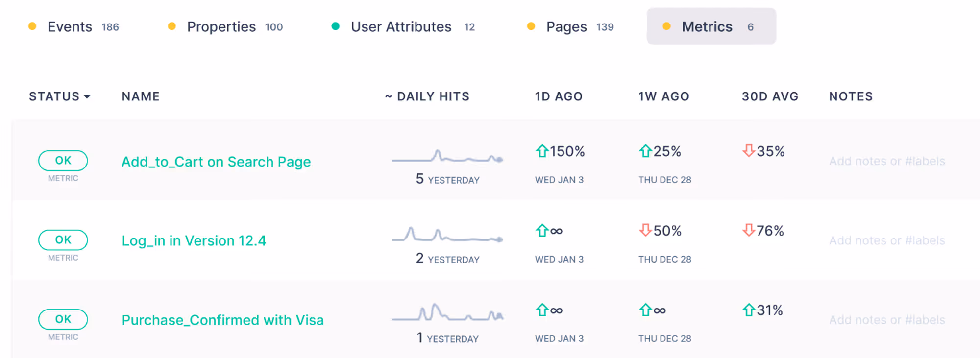980x358 pixels.
Task: Click the up arrow in Purchase_Confirmed 1W AGO
Action: point(645,310)
